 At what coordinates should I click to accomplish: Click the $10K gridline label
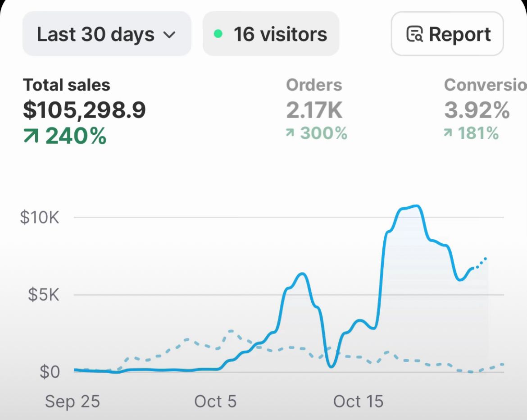coord(40,218)
